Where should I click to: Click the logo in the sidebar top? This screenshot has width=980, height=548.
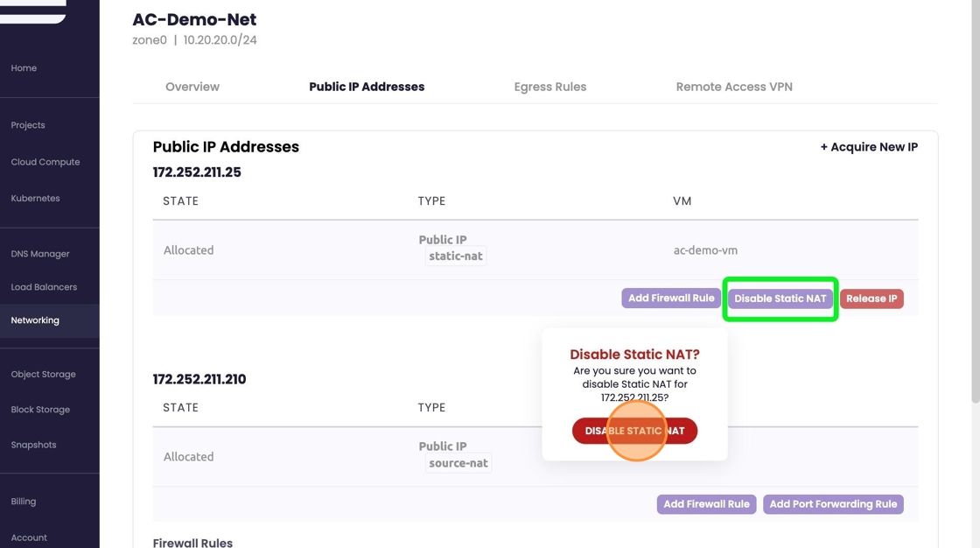pyautogui.click(x=33, y=11)
